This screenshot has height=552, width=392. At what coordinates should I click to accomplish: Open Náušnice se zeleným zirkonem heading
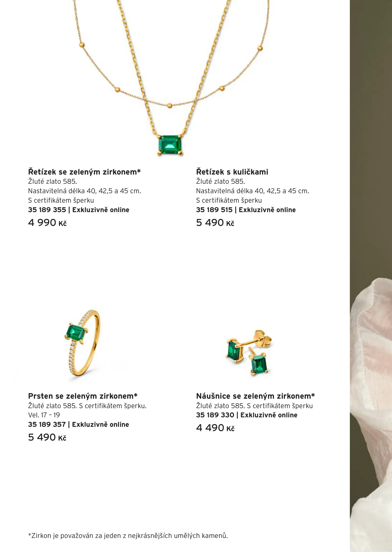pos(255,396)
